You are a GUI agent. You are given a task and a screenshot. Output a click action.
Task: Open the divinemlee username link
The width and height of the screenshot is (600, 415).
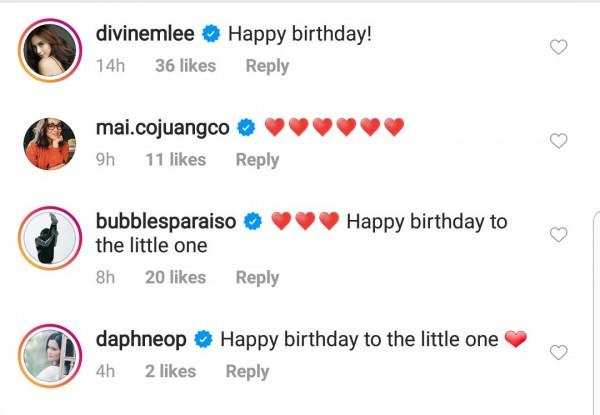click(x=145, y=34)
